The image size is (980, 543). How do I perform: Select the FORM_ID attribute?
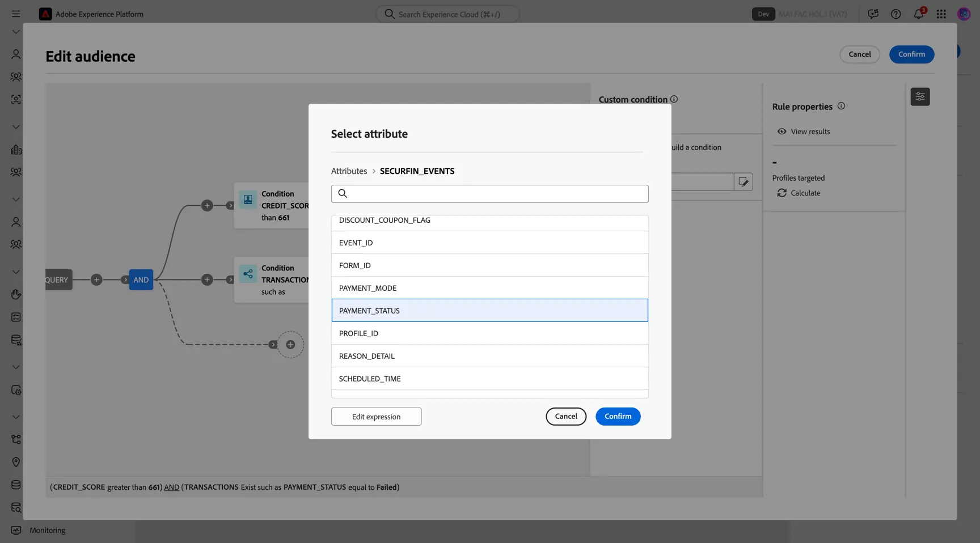(x=489, y=265)
